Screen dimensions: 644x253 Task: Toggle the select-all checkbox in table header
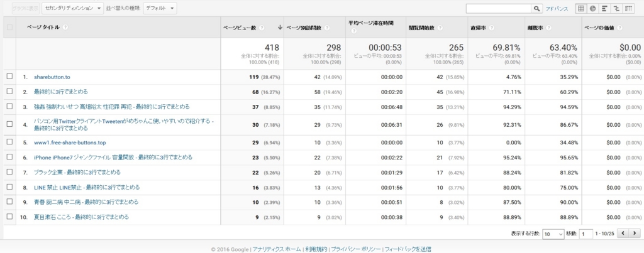(x=9, y=28)
